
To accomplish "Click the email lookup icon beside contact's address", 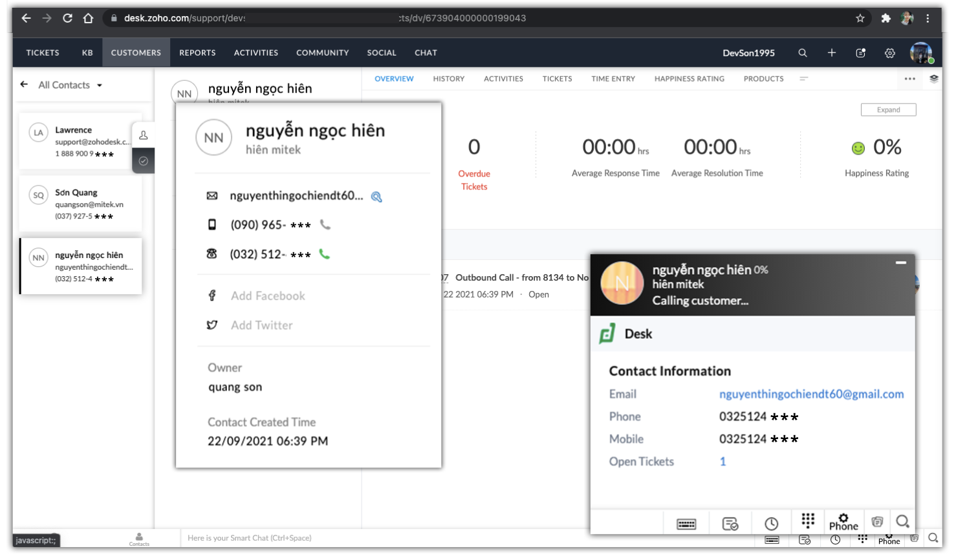I will 376,197.
